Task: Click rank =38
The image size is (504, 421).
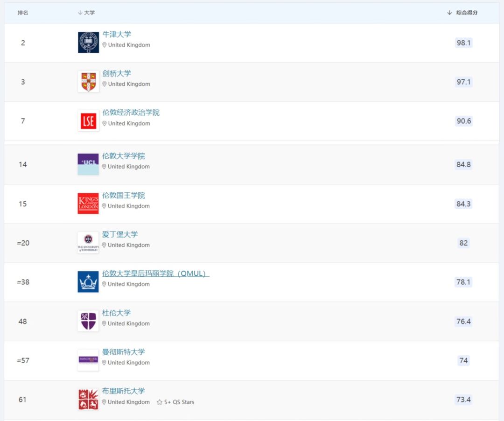Action: pos(23,282)
